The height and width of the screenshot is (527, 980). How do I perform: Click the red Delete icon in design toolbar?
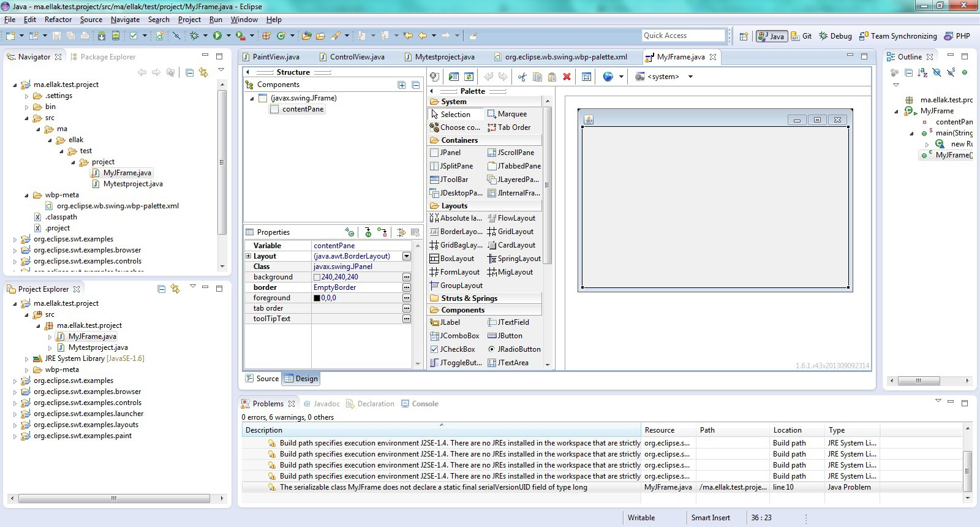567,77
